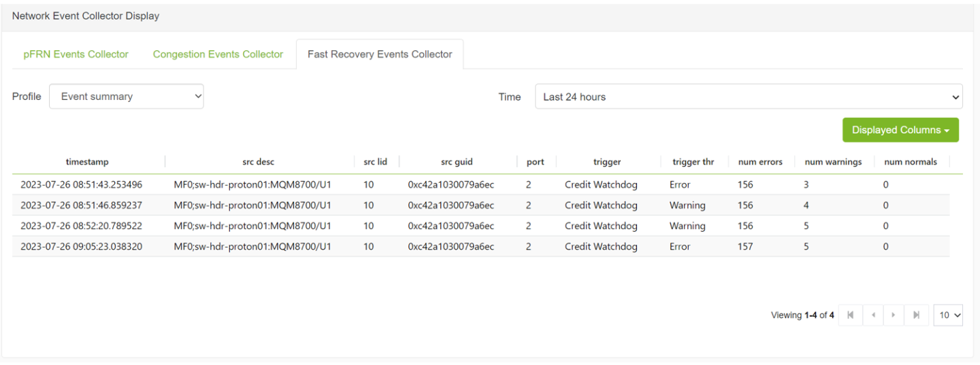This screenshot has height=365, width=980.
Task: Expand the Time dropdown set to Last 24 hours
Action: click(749, 97)
